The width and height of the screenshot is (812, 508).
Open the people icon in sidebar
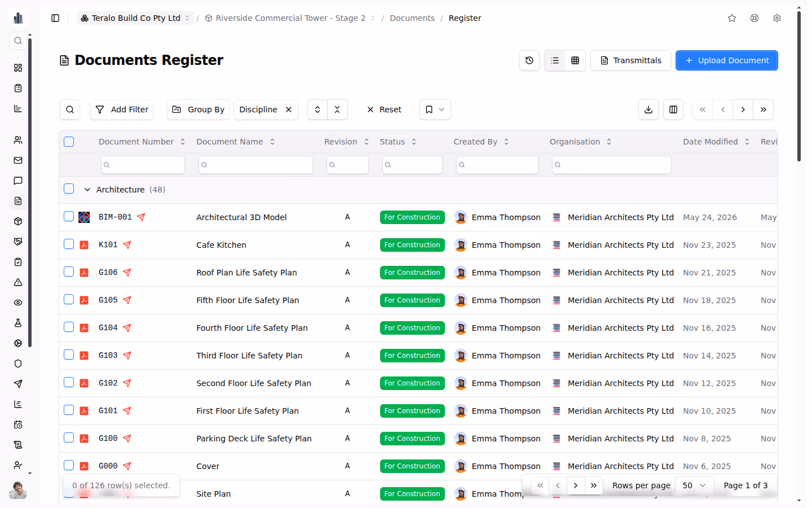tap(18, 140)
